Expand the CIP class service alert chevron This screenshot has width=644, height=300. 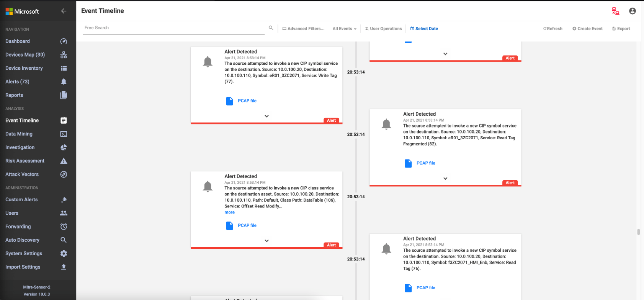[266, 241]
